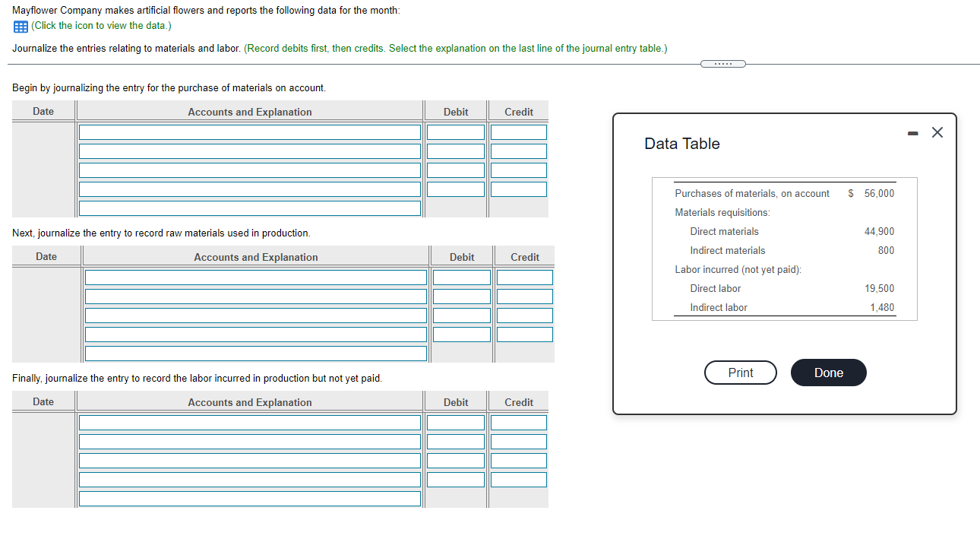Click the 'Click the icon to view the data' link
This screenshot has height=536, width=980.
tap(101, 26)
